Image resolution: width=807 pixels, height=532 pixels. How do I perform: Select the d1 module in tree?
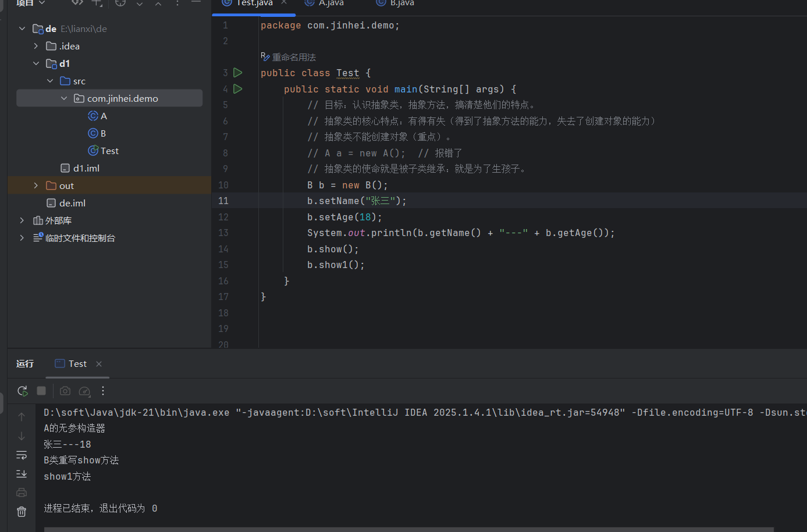(x=109, y=63)
